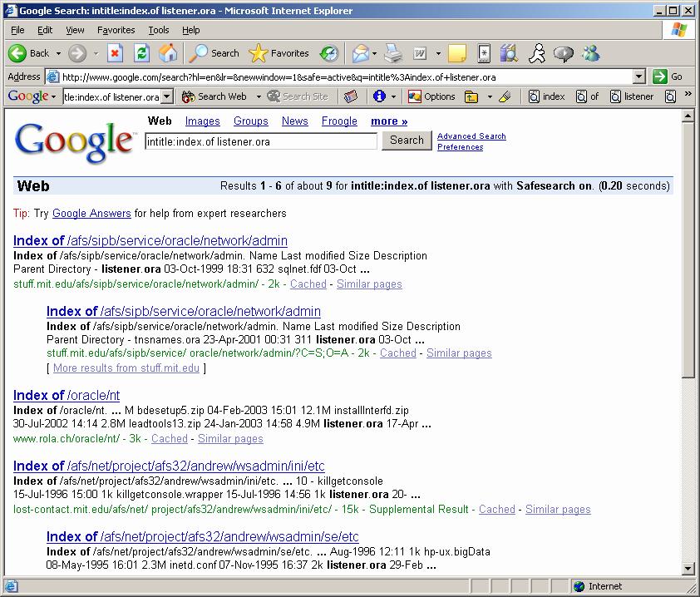Image resolution: width=700 pixels, height=597 pixels.
Task: Find word 'of' toolbar button
Action: tap(588, 96)
